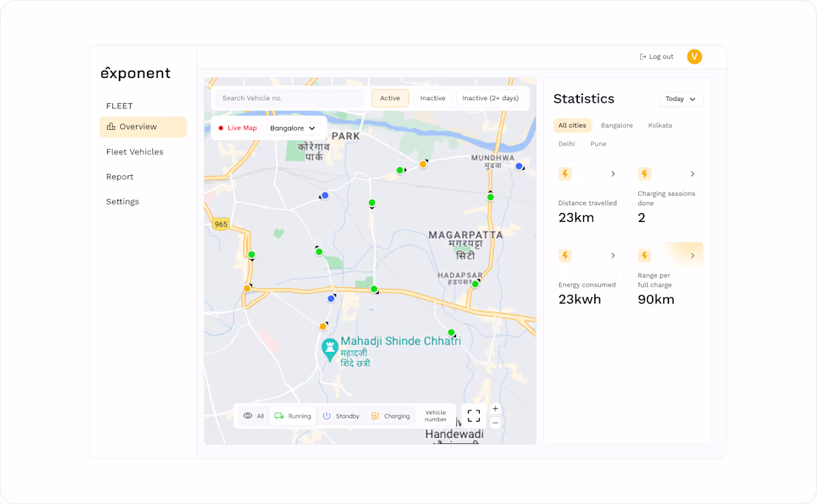This screenshot has width=817, height=504.
Task: Expand the Charging sessions done card chevron
Action: click(x=692, y=173)
